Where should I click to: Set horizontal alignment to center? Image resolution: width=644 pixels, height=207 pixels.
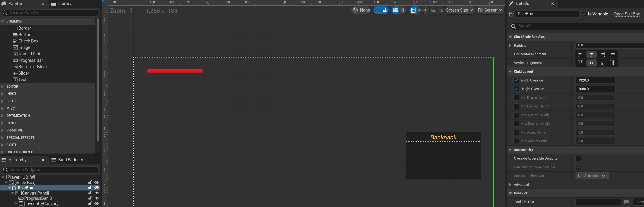coord(592,54)
